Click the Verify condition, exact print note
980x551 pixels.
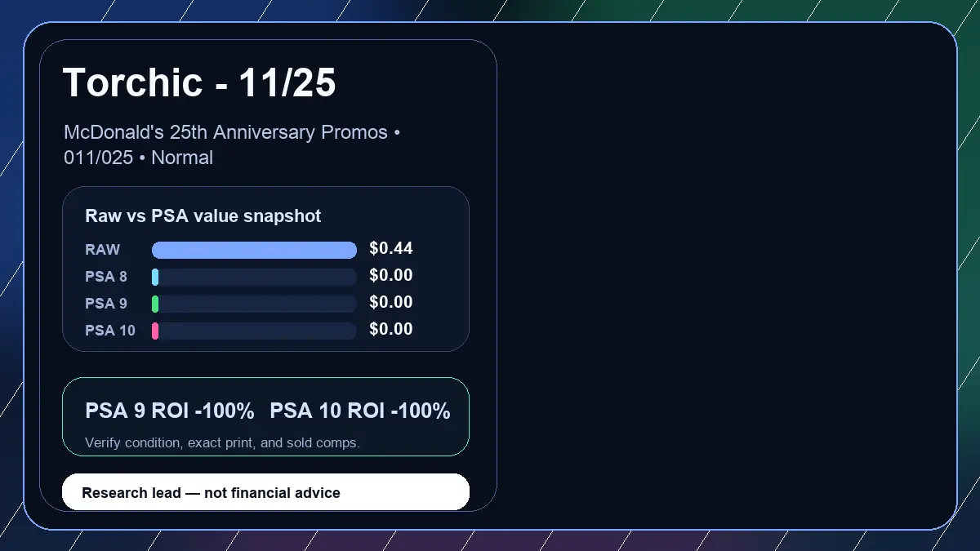[x=222, y=443]
